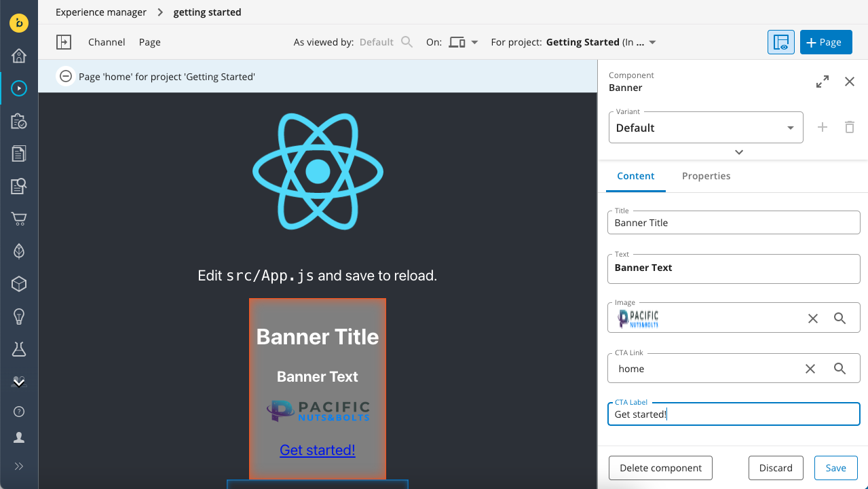Open the content documents sidebar icon

pyautogui.click(x=19, y=153)
